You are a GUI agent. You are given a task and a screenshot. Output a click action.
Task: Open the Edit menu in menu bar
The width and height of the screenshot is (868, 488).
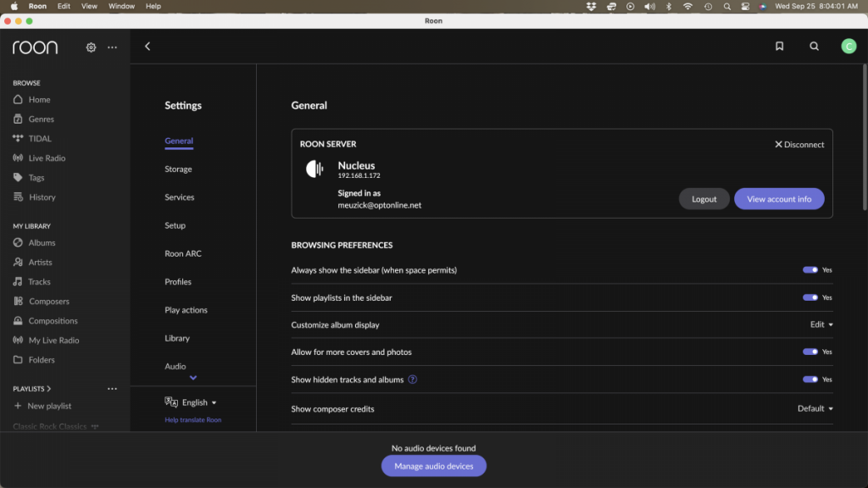pos(64,6)
